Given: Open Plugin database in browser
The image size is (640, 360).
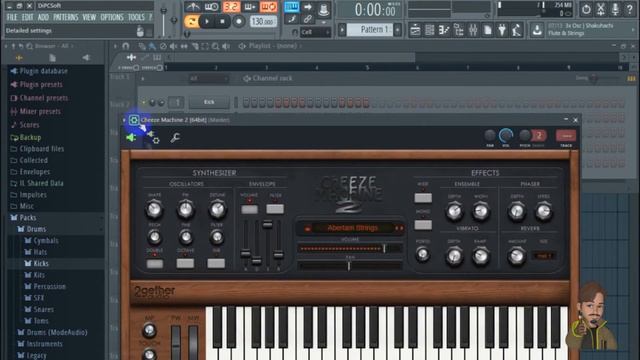Looking at the screenshot, I should 43,71.
